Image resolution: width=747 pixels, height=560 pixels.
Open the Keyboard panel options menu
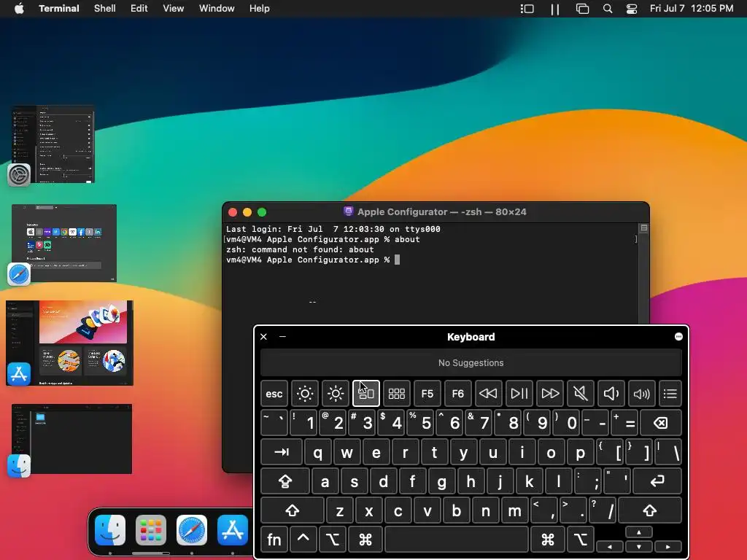pos(679,337)
